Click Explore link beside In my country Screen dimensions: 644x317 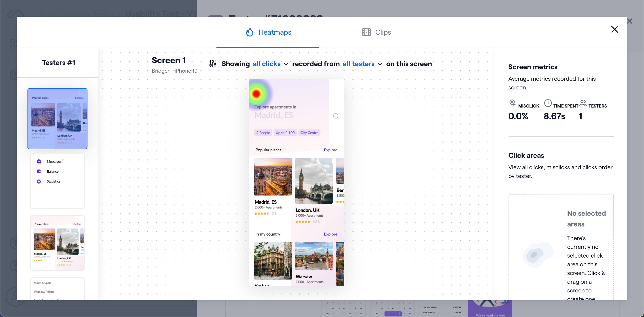point(330,234)
